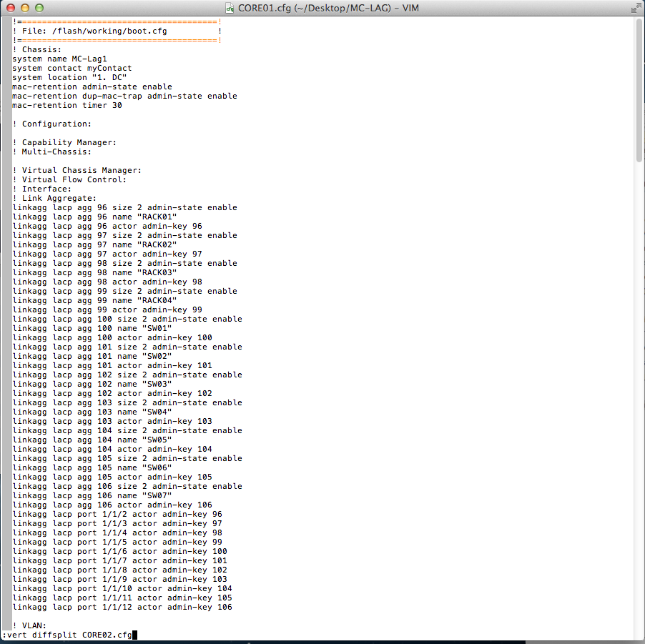Click the port 1/1/12 actor admin-key 106 line

(122, 608)
